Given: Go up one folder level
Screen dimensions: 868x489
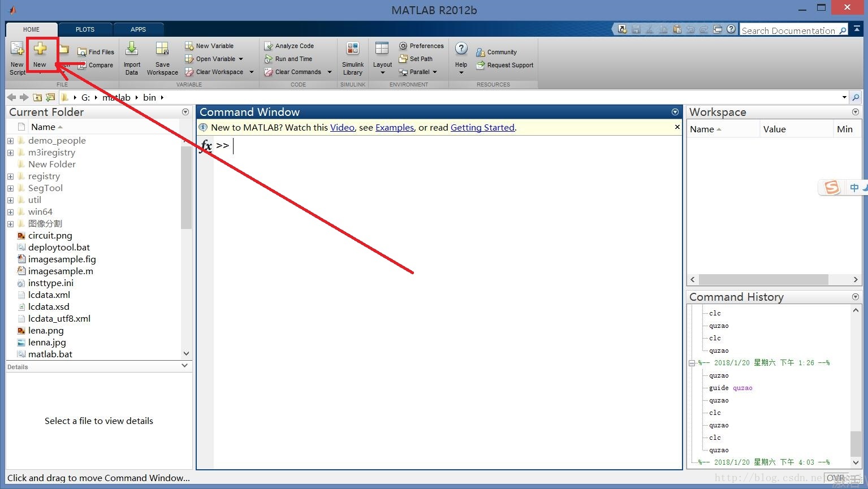Looking at the screenshot, I should tap(37, 97).
